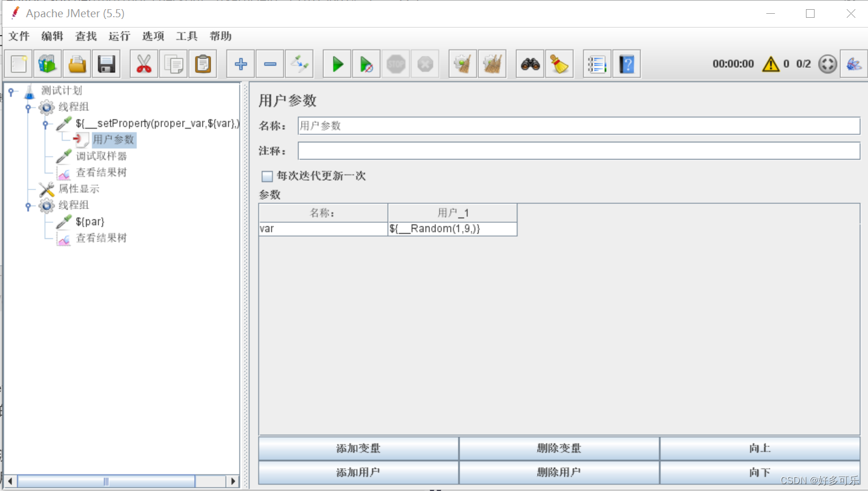Select the first 查看结果树 under setProperty group
Screen dimensions: 868x491
[101, 172]
